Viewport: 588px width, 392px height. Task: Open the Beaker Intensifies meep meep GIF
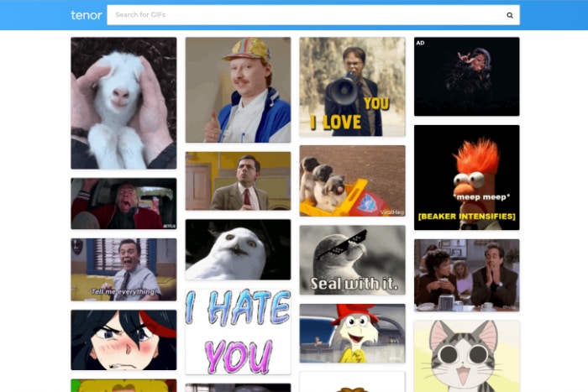pos(466,177)
